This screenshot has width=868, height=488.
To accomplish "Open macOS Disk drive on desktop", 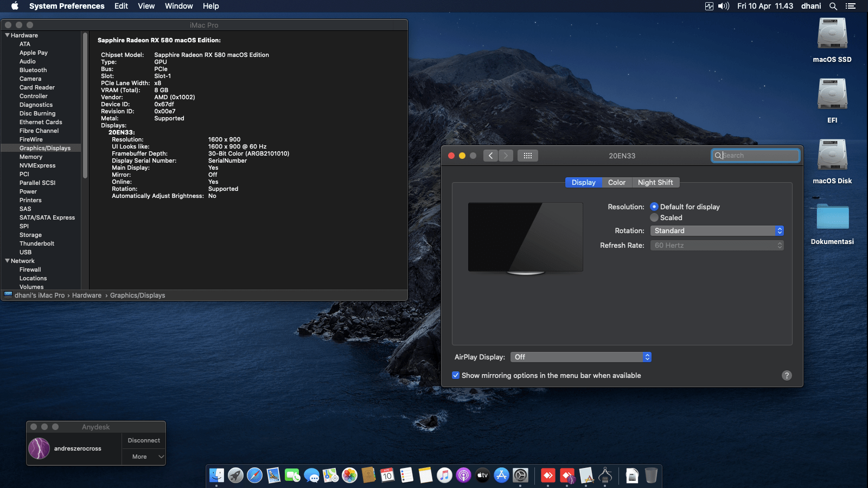I will 832,156.
